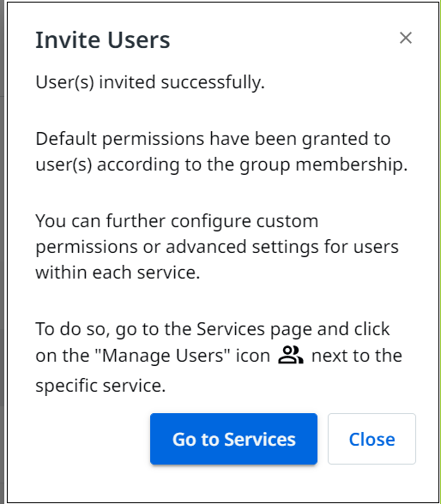Click the white Close button

pyautogui.click(x=372, y=439)
